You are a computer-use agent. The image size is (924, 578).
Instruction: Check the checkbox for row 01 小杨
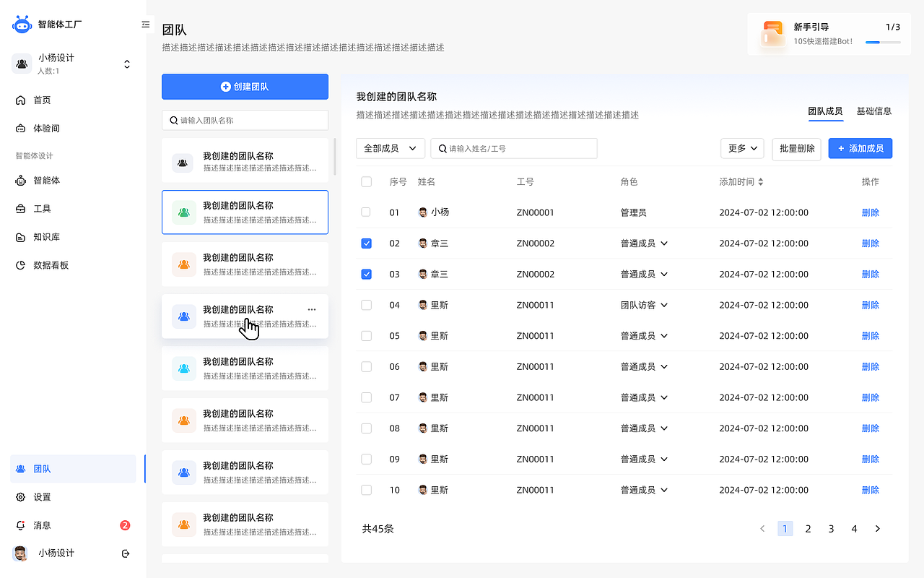point(366,212)
